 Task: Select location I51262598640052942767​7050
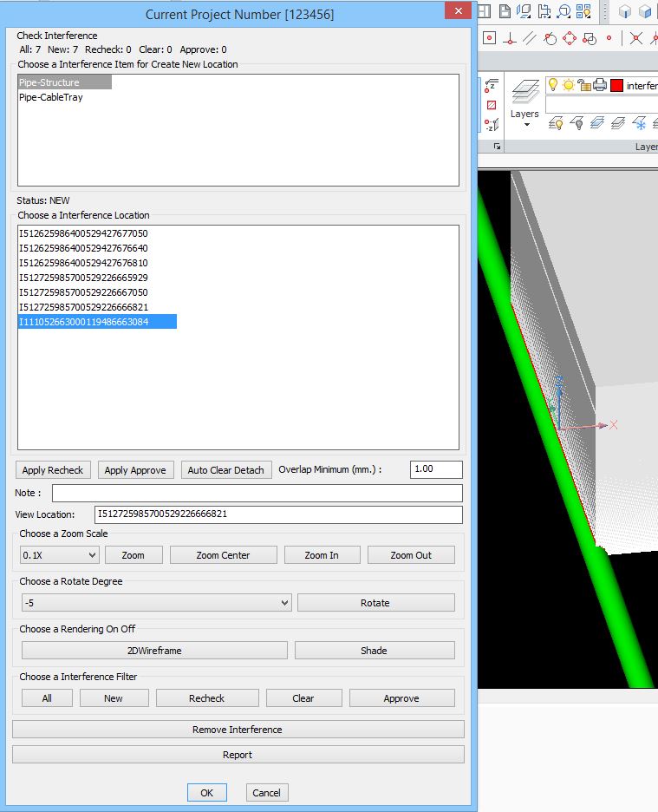pyautogui.click(x=83, y=233)
